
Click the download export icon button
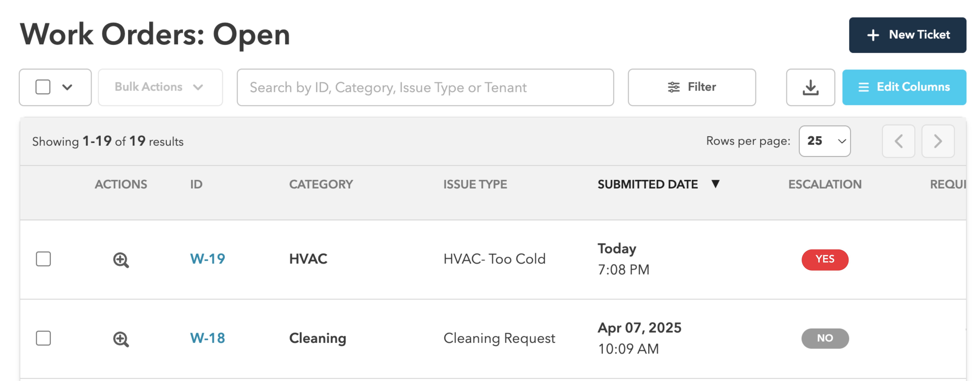click(810, 87)
